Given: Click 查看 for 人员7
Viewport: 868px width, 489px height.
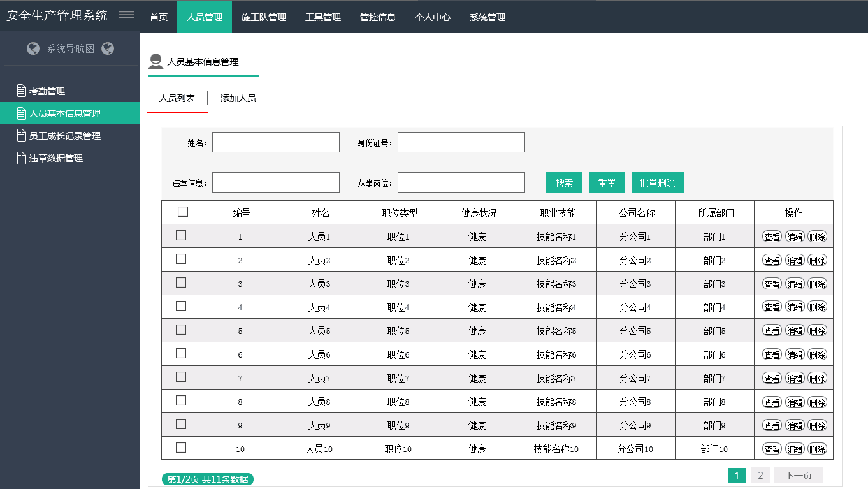Looking at the screenshot, I should [772, 378].
